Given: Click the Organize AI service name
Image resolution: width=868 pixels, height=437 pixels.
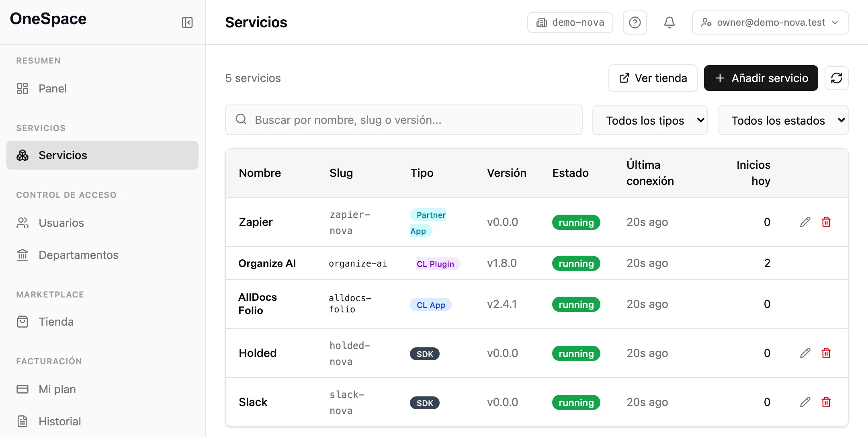Looking at the screenshot, I should coord(267,263).
